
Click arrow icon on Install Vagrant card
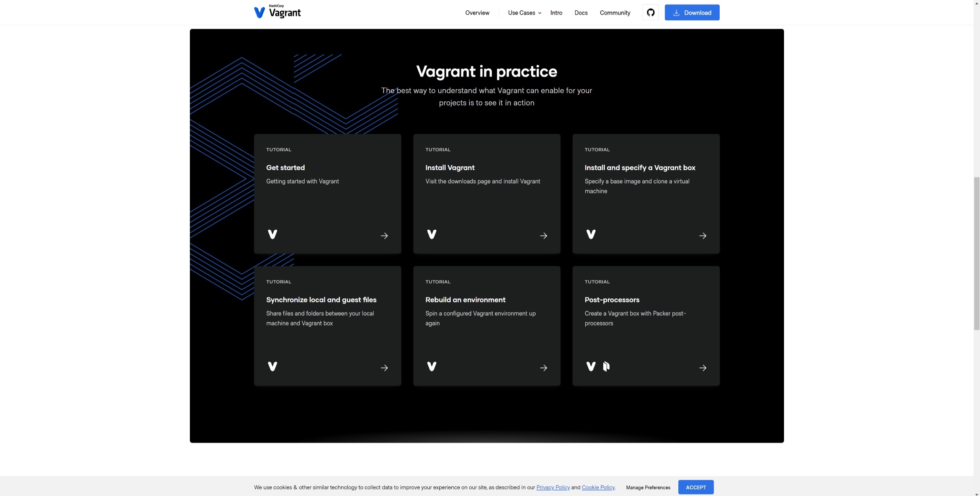tap(544, 236)
